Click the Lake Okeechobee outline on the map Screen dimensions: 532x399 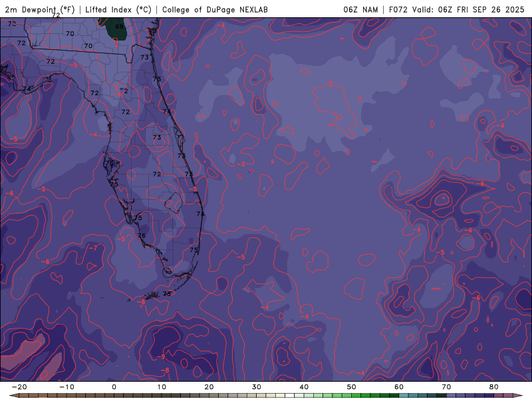tap(174, 203)
